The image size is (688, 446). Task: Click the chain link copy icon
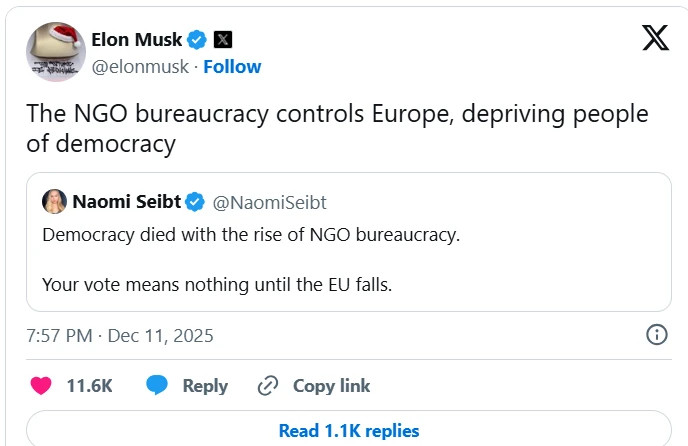pyautogui.click(x=267, y=385)
